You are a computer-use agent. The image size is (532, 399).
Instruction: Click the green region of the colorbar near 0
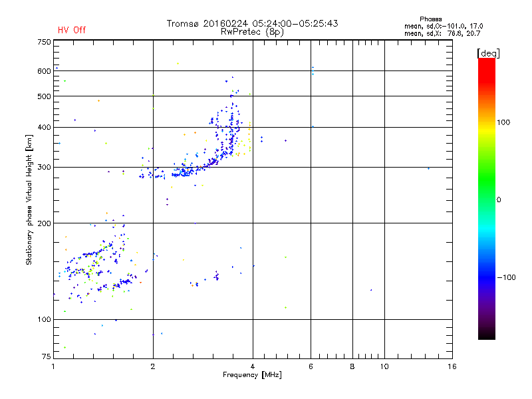pyautogui.click(x=487, y=190)
